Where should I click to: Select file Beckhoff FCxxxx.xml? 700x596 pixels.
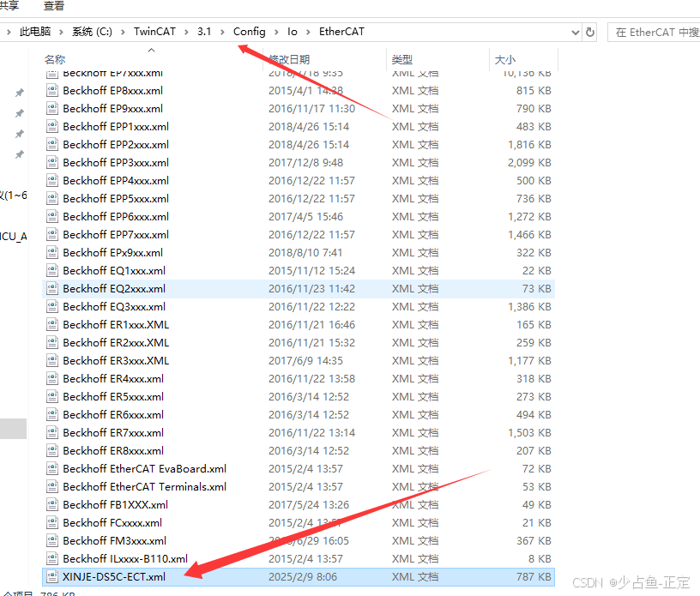[x=112, y=523]
